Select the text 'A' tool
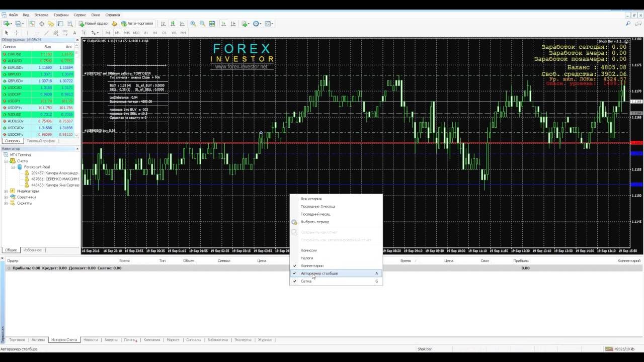 point(74,33)
